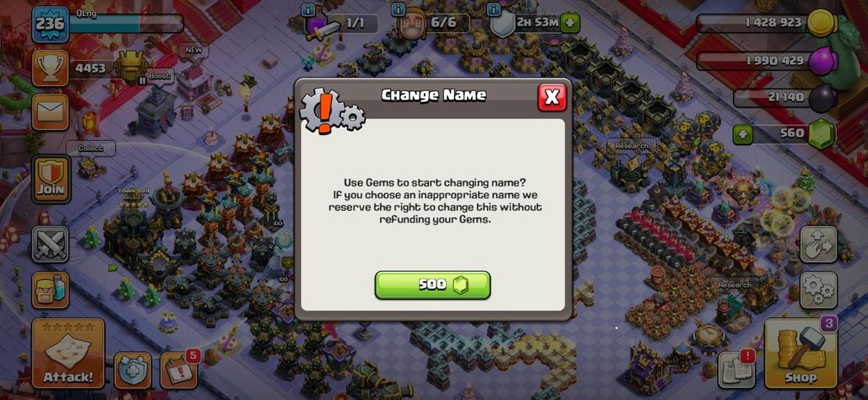The height and width of the screenshot is (400, 868).
Task: Open the mail inbox icon
Action: tap(51, 112)
